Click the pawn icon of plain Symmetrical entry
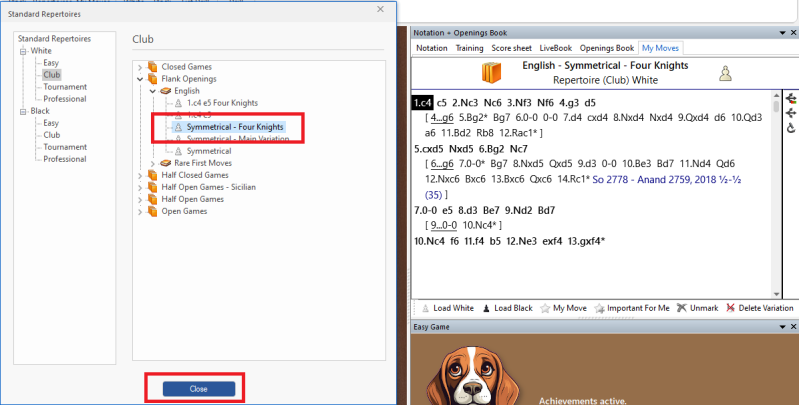This screenshot has width=799, height=405. pyautogui.click(x=178, y=151)
